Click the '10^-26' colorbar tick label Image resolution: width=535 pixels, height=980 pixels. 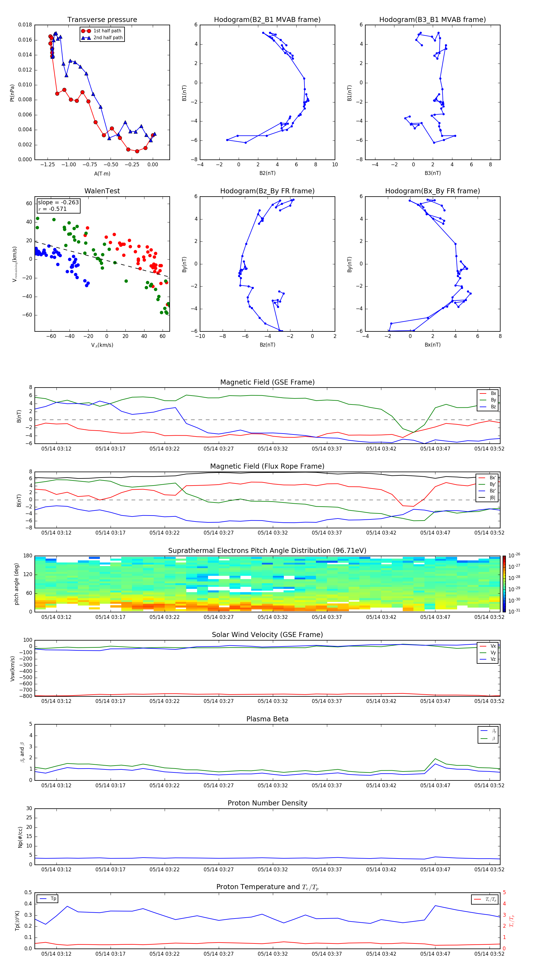(x=514, y=555)
